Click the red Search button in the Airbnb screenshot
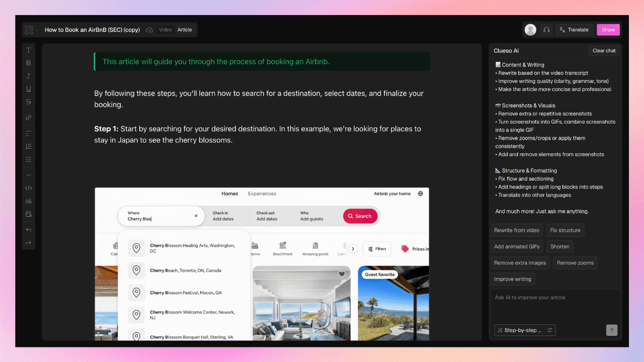Screen dimensions: 644x362 click(360, 216)
